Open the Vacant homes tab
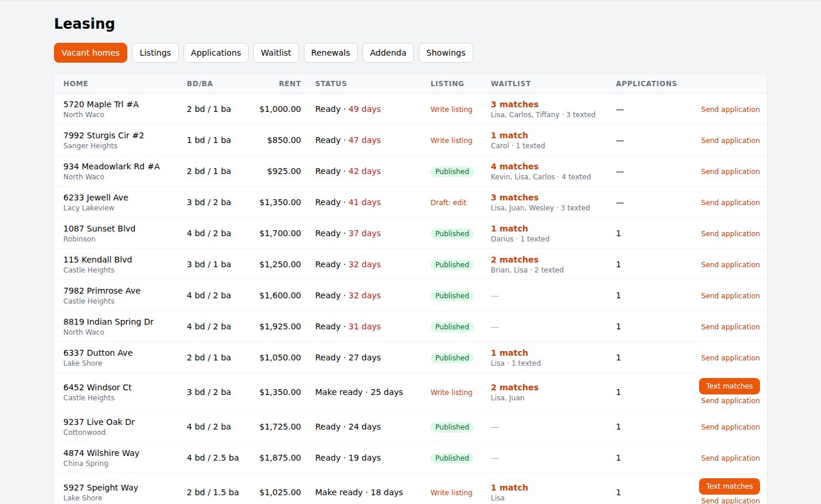 (x=90, y=53)
